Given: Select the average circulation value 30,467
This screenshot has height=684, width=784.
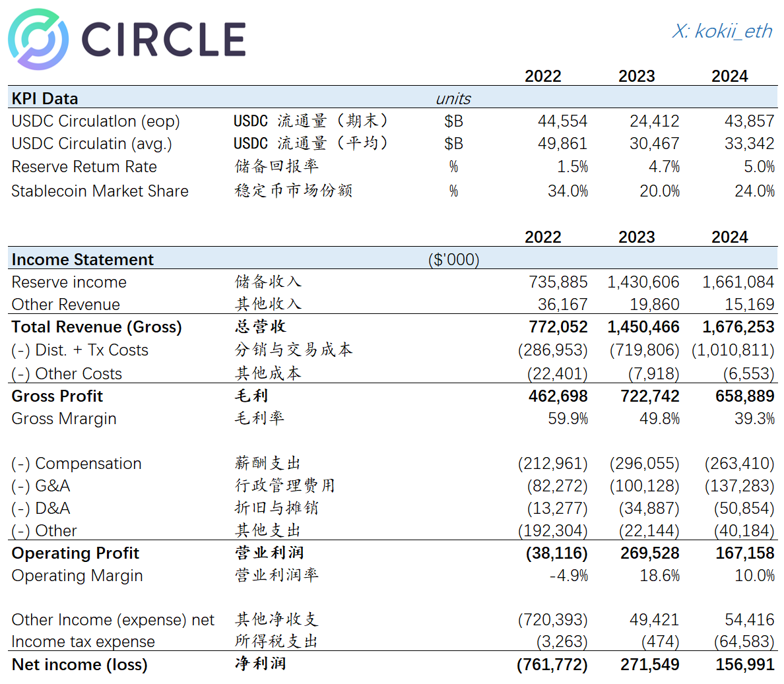Looking at the screenshot, I should click(x=654, y=143).
